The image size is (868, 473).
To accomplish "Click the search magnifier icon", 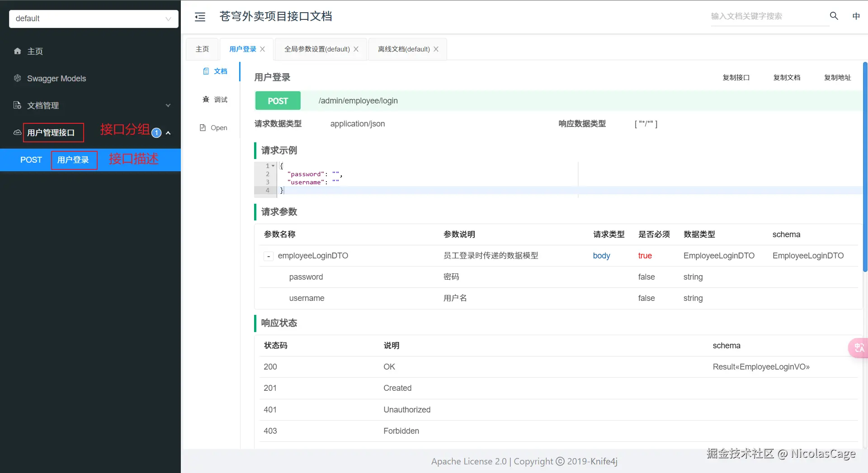I will pos(834,16).
